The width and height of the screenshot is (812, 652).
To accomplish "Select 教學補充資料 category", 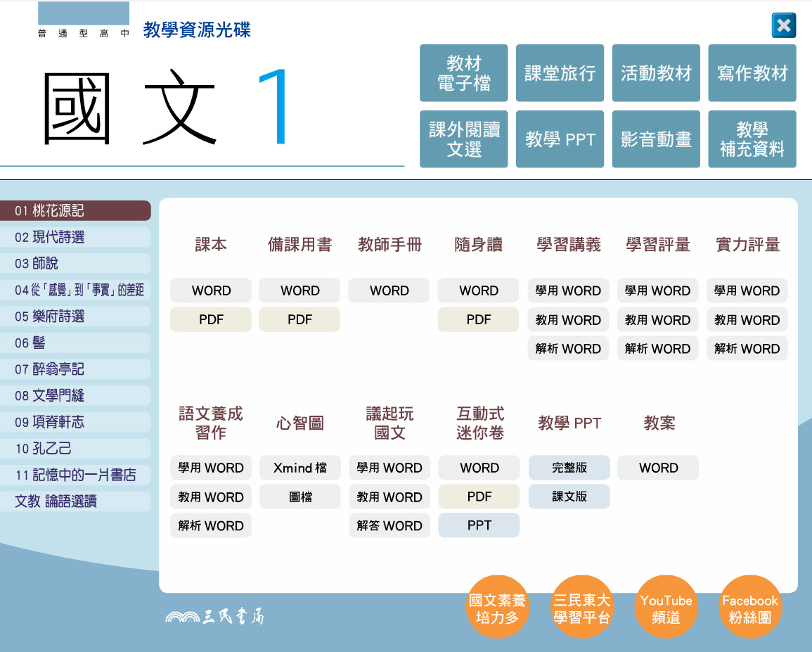I will pos(752,139).
